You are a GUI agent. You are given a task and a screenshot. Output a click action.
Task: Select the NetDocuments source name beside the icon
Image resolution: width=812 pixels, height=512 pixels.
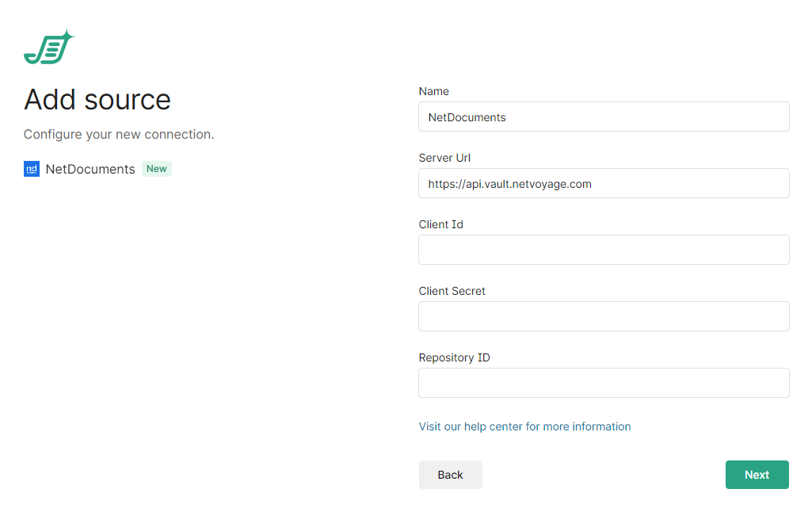tap(90, 169)
